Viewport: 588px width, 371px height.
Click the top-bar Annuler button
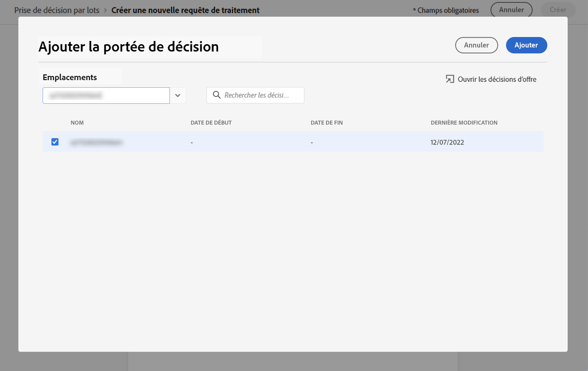(511, 10)
